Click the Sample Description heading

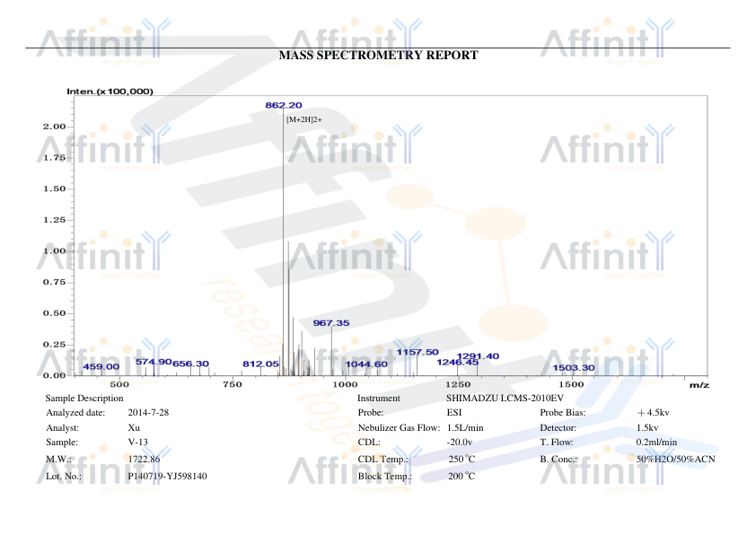pos(84,399)
